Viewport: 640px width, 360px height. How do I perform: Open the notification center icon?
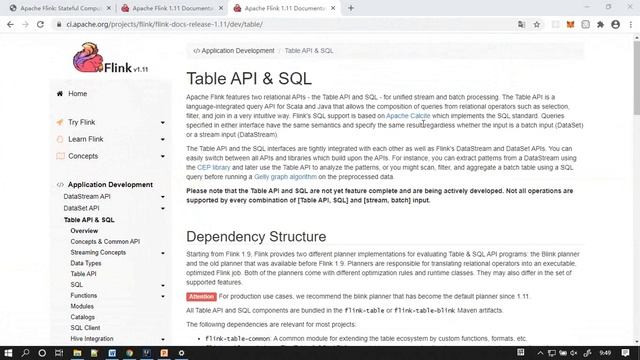(625, 353)
